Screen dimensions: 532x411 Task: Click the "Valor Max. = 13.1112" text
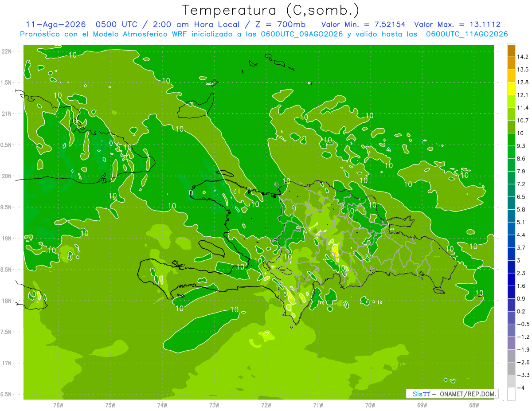458,24
